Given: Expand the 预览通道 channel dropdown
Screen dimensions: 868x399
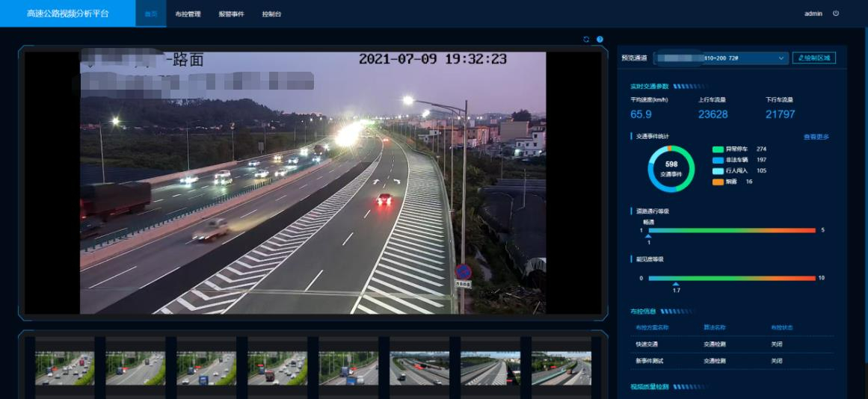Looking at the screenshot, I should click(x=721, y=58).
